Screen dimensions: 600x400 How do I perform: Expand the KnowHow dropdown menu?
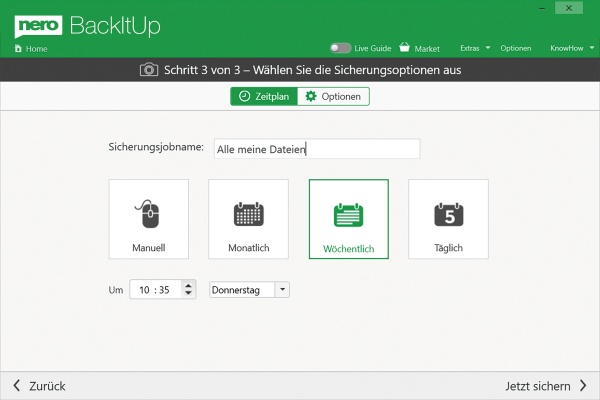[x=572, y=48]
